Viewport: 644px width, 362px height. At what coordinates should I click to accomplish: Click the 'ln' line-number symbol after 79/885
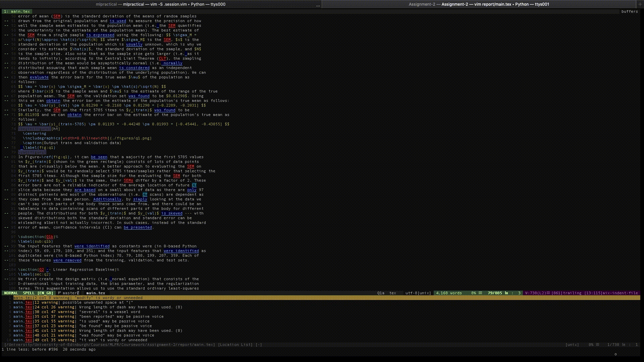(x=506, y=293)
